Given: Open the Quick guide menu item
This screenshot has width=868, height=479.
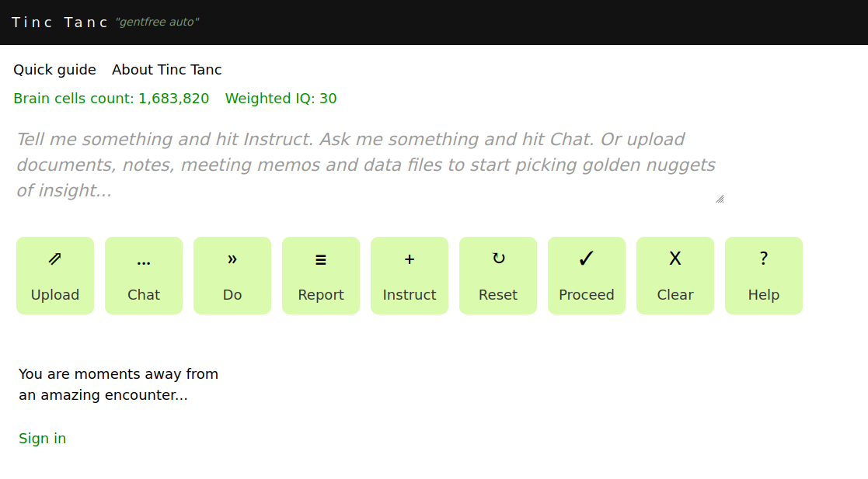Looking at the screenshot, I should tap(54, 70).
